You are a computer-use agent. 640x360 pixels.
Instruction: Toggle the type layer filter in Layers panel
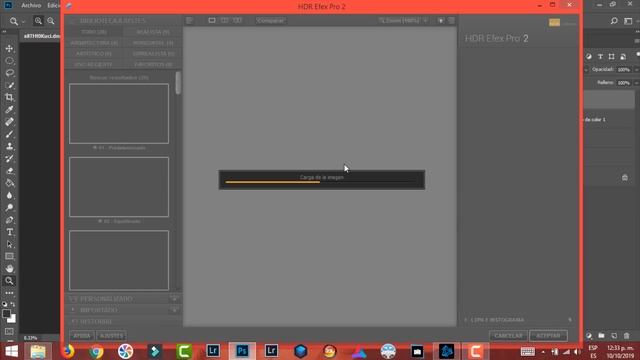600,57
